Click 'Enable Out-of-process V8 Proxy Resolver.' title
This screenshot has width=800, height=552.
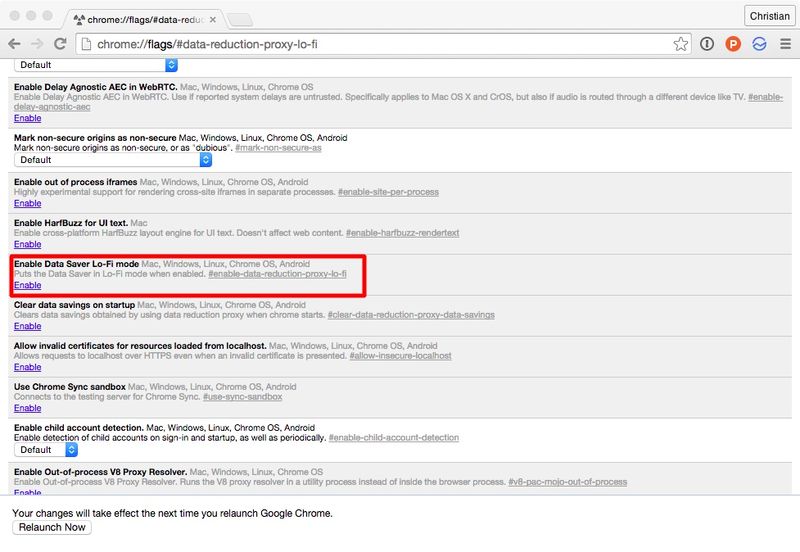[101, 472]
